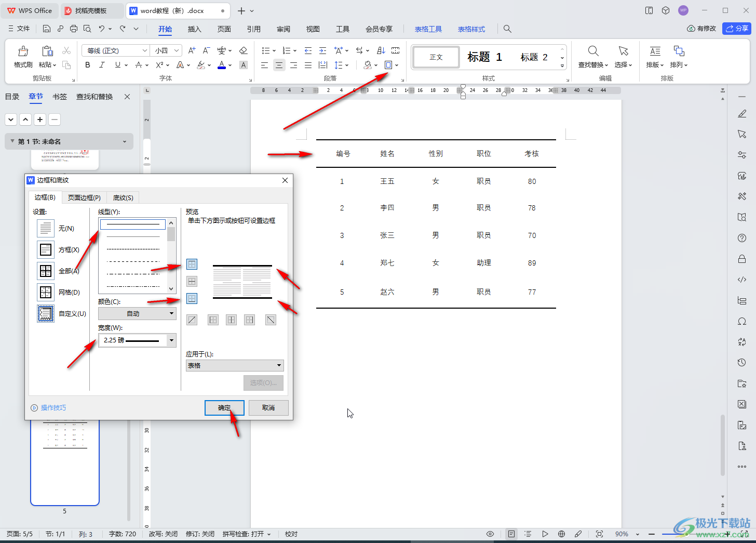Click the Format Painter icon

23,51
